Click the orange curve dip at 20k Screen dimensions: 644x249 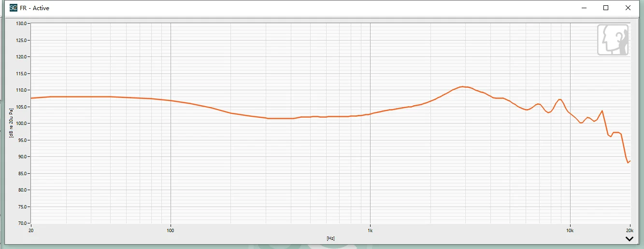tap(628, 163)
